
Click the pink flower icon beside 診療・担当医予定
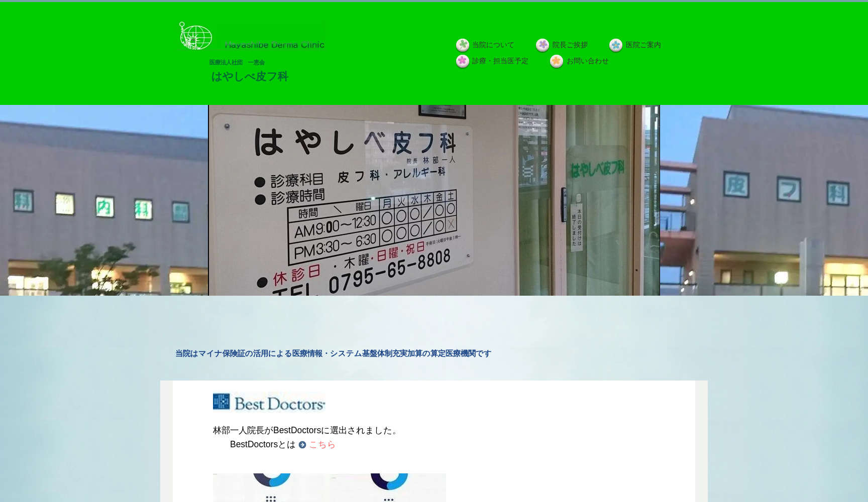pyautogui.click(x=463, y=61)
